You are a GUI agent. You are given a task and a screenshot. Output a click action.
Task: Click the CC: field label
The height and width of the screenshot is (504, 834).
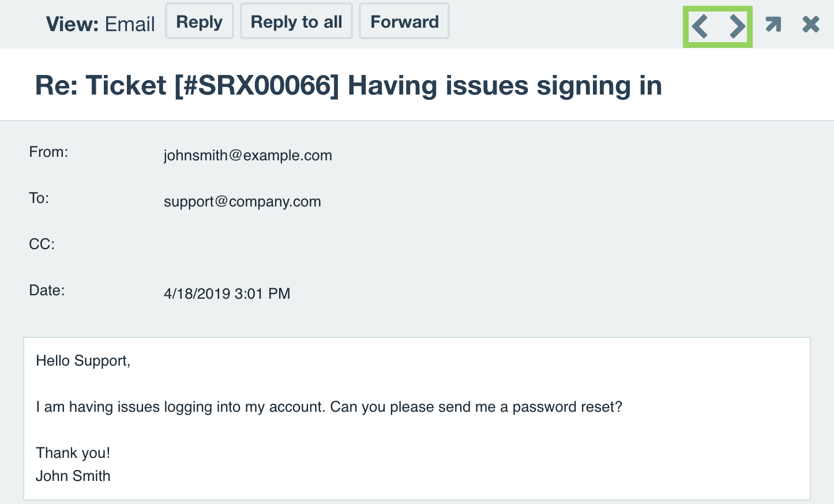[42, 244]
